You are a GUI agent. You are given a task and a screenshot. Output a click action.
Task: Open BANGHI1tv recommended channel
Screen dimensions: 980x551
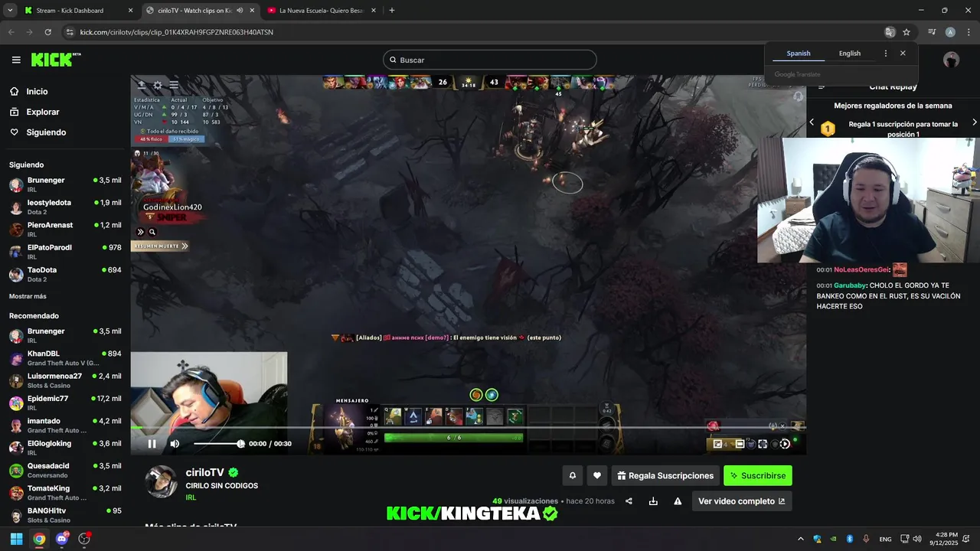pos(65,515)
